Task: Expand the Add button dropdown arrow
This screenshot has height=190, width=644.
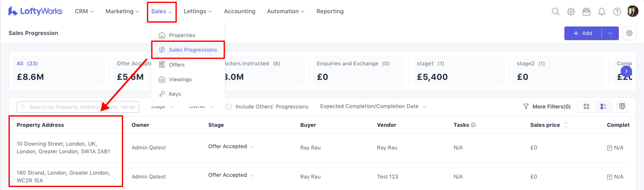Action: pyautogui.click(x=610, y=33)
